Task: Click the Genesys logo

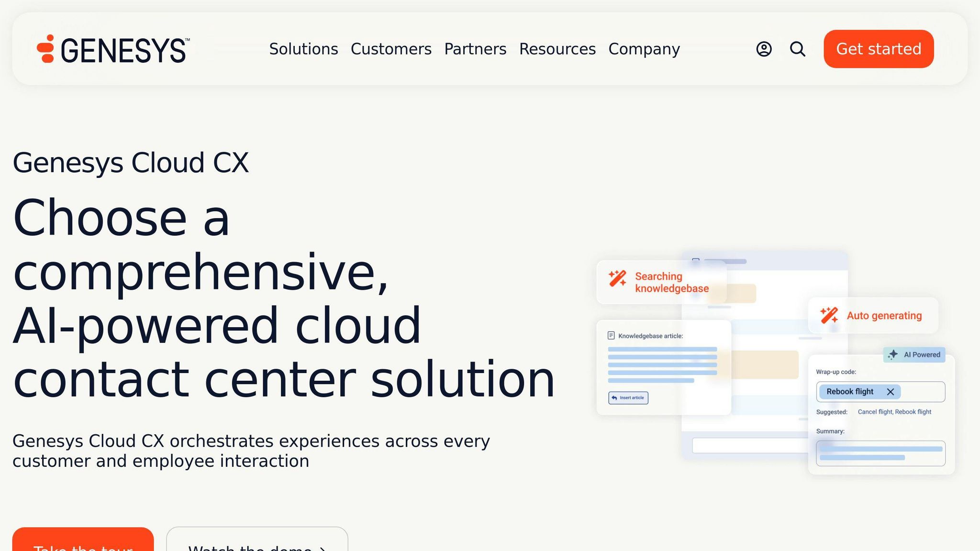Action: (x=113, y=49)
